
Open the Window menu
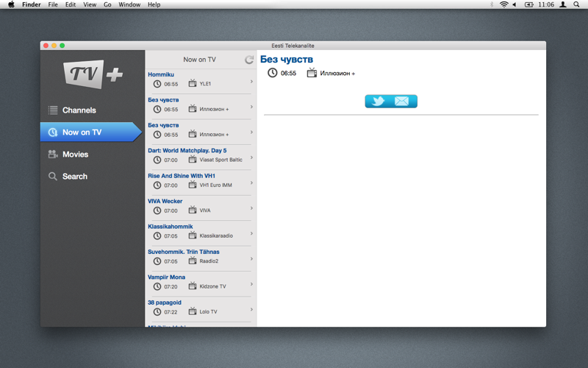click(x=129, y=4)
